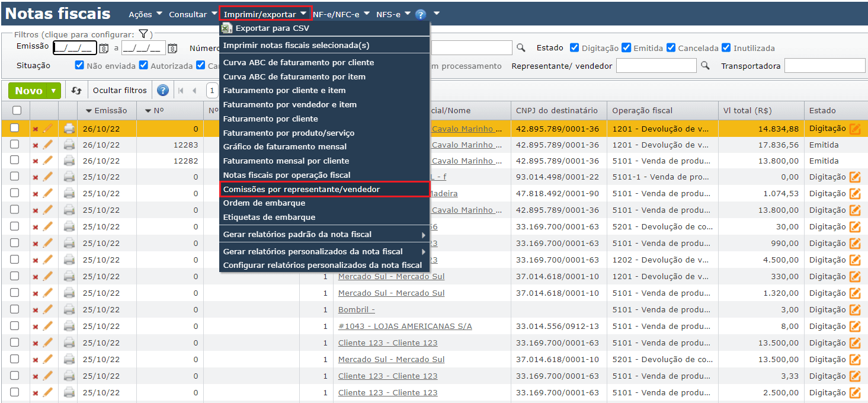Click the blue help icon in title bar

click(x=421, y=14)
